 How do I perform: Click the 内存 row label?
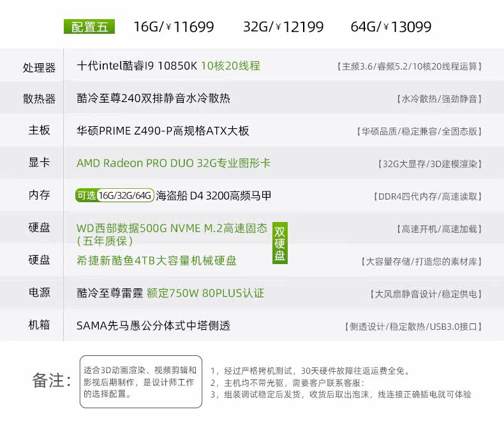tap(39, 195)
